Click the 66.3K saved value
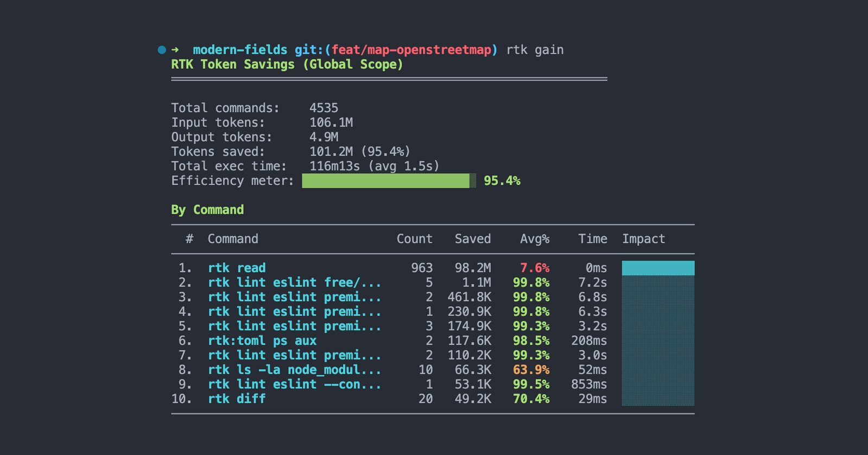868x455 pixels. pyautogui.click(x=473, y=370)
